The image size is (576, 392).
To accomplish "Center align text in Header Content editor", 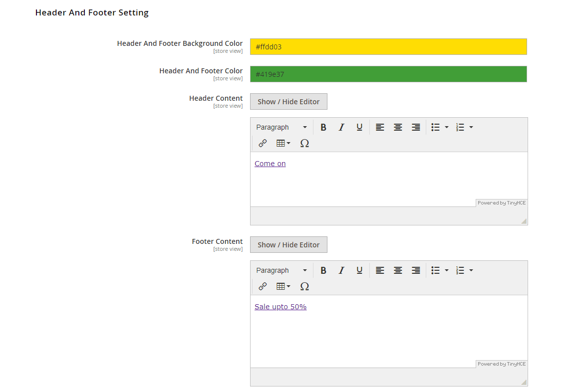I will click(398, 127).
